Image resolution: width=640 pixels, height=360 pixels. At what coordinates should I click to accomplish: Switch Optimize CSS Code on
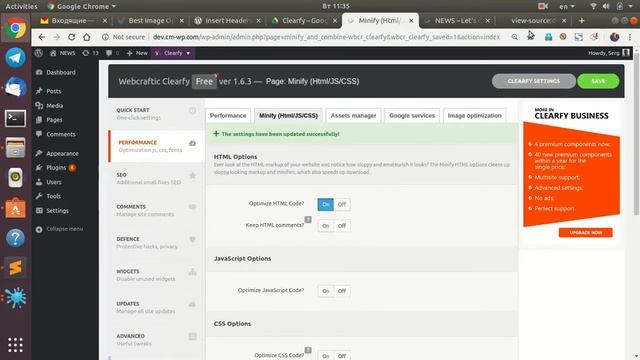pos(325,356)
